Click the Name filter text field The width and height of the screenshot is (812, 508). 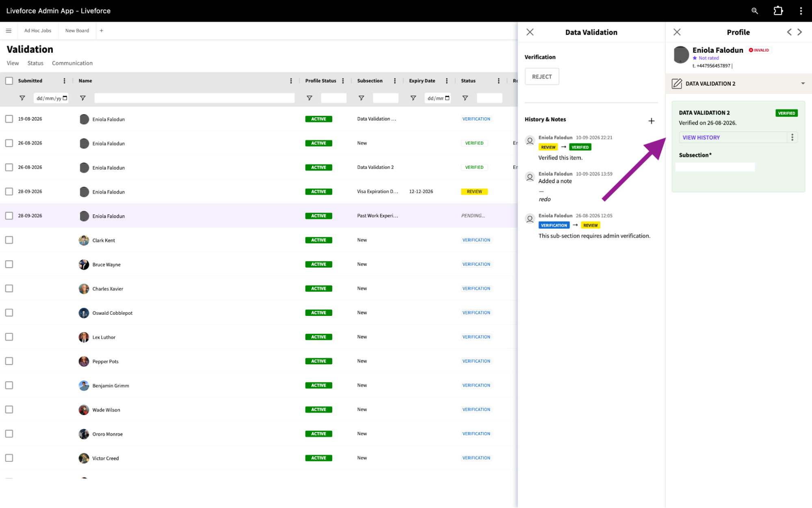pos(194,98)
